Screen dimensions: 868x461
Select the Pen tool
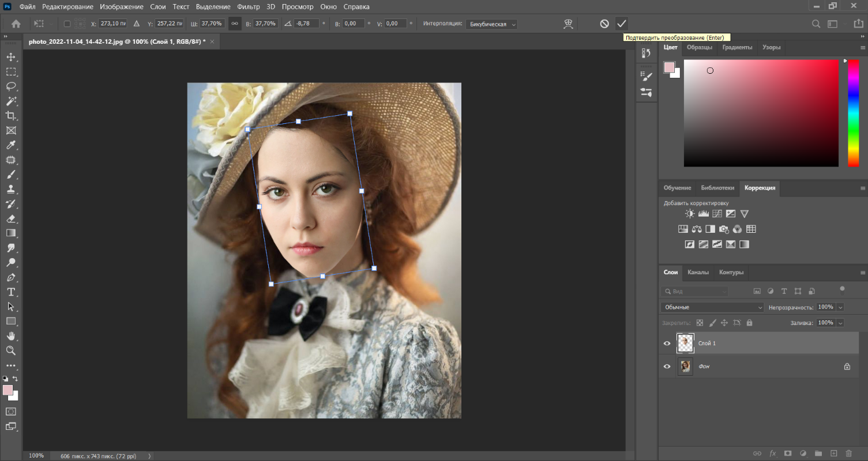[x=11, y=277]
